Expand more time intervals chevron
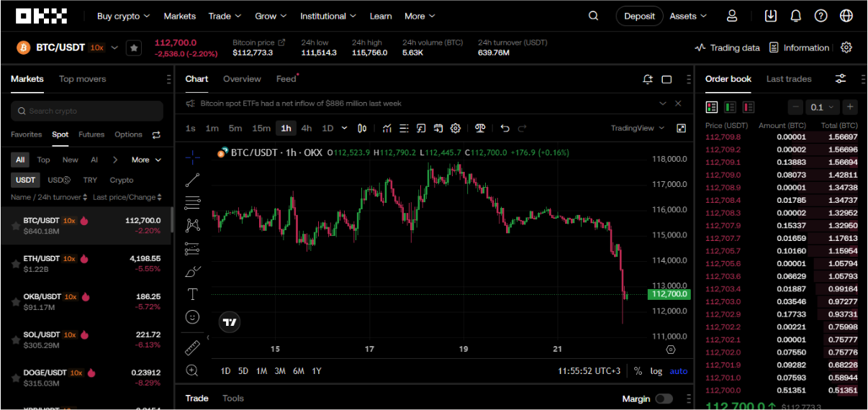The width and height of the screenshot is (868, 410). 344,128
